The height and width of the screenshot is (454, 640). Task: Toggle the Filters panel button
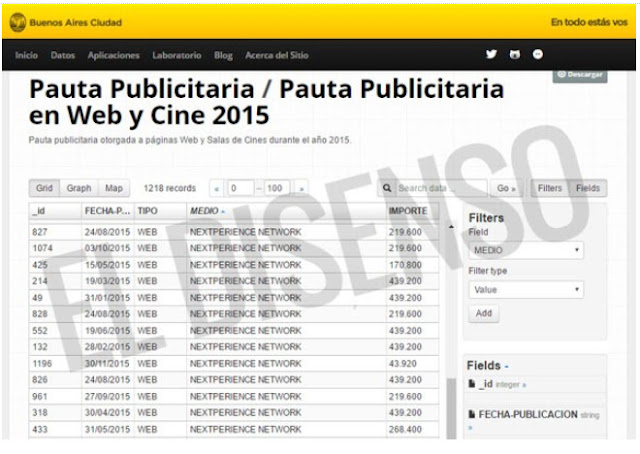[x=549, y=188]
